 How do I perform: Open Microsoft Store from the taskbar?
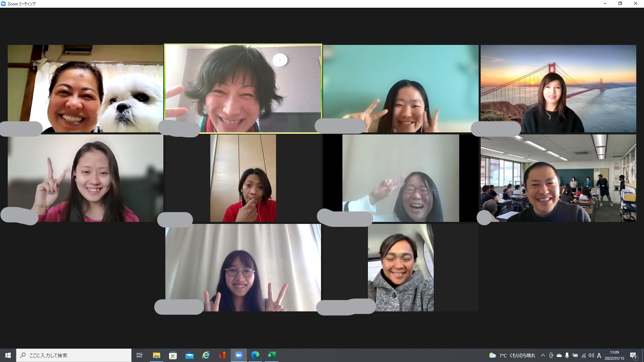pos(173,355)
